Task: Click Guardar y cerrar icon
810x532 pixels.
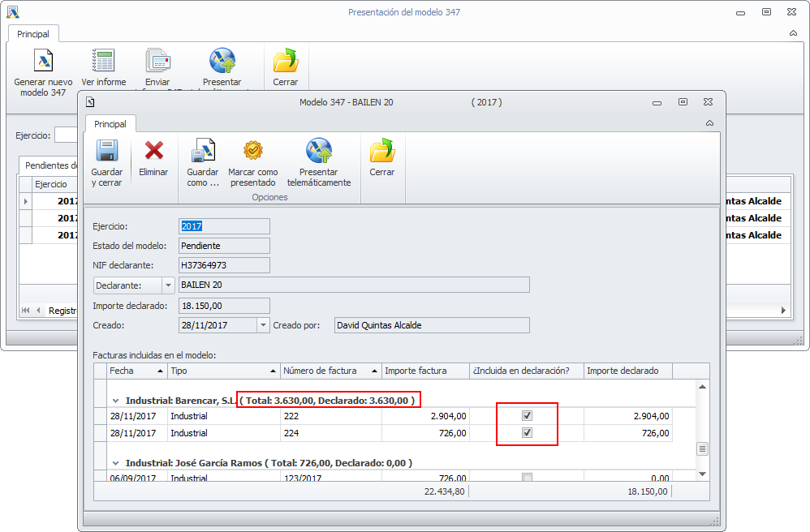Action: coord(107,152)
